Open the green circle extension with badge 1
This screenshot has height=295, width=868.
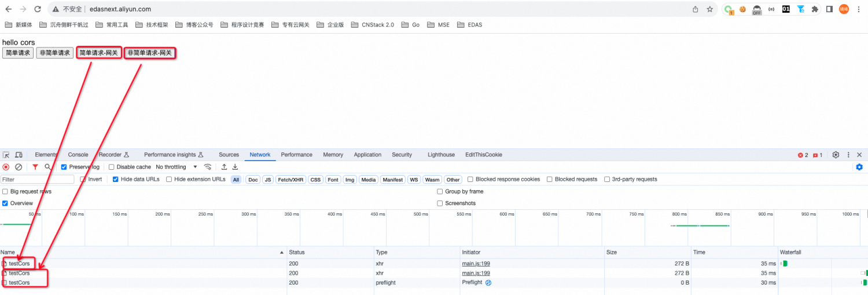pos(729,9)
